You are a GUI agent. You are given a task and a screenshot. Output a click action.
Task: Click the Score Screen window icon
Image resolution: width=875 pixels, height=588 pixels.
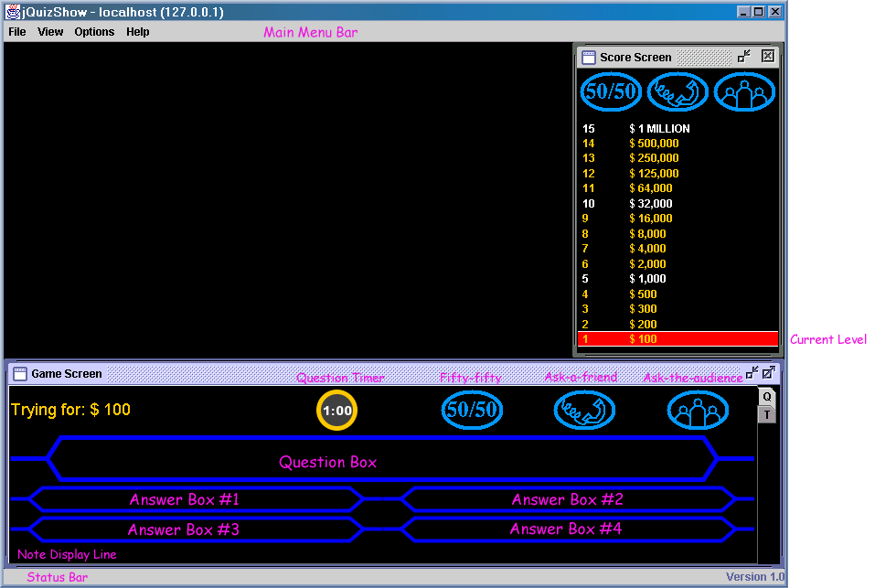click(x=589, y=57)
